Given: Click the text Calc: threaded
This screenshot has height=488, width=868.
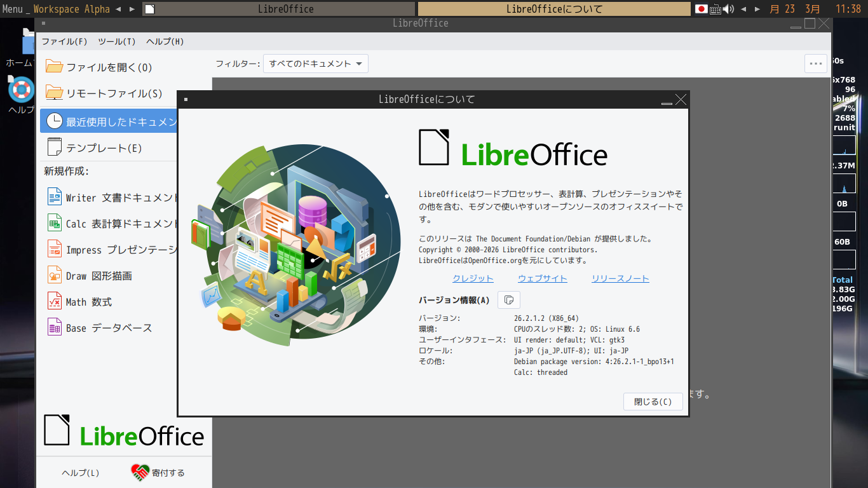Looking at the screenshot, I should (541, 372).
